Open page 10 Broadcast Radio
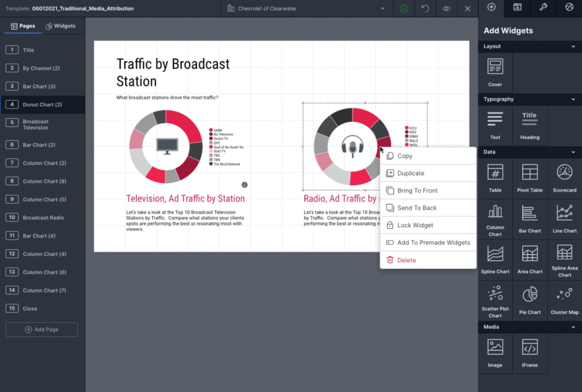Screen dimensions: 582x392 pos(43,218)
